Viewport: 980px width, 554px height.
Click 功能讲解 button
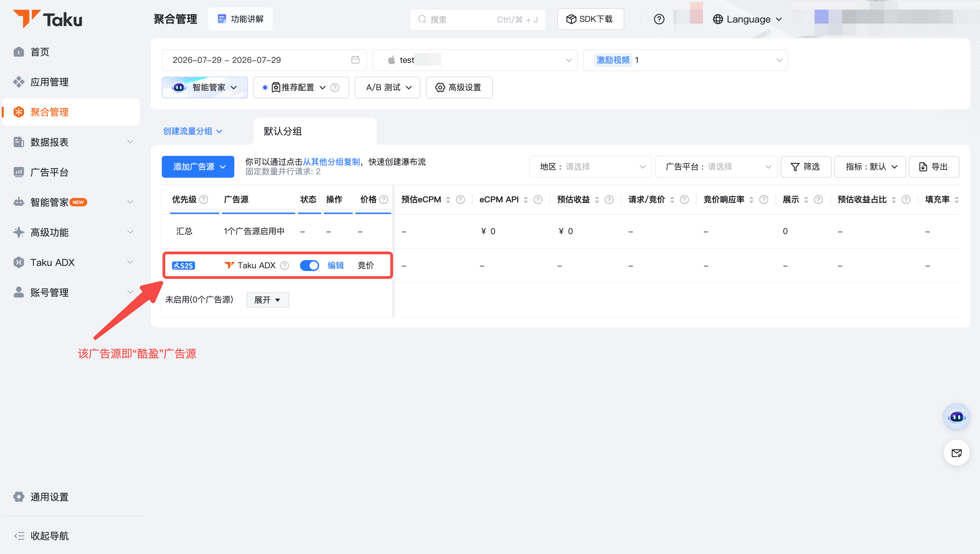pyautogui.click(x=240, y=19)
